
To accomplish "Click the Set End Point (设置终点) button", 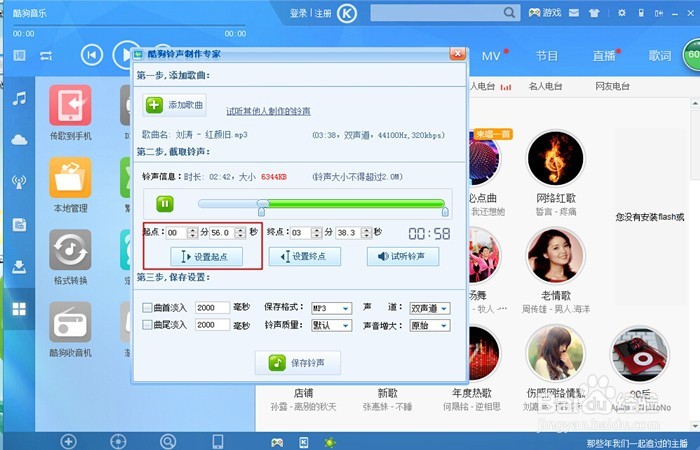I will pos(304,257).
